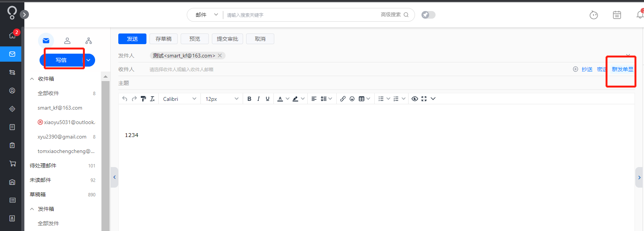Click the blue 发送 send button

[132, 39]
